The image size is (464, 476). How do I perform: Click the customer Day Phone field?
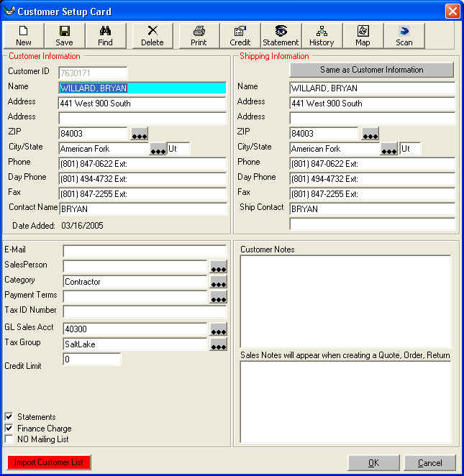click(142, 179)
